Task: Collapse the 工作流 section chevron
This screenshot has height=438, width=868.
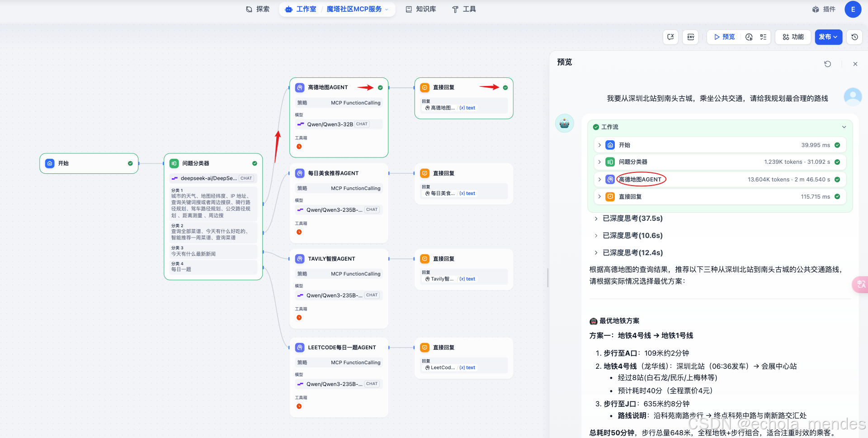Action: pyautogui.click(x=844, y=127)
